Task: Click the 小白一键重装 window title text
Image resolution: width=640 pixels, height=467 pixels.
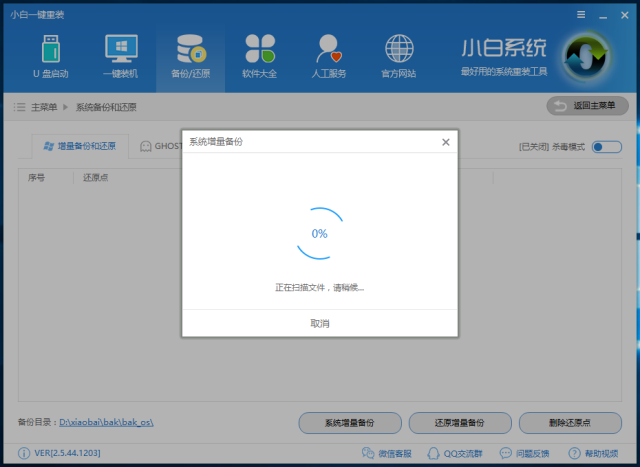Action: [x=37, y=15]
